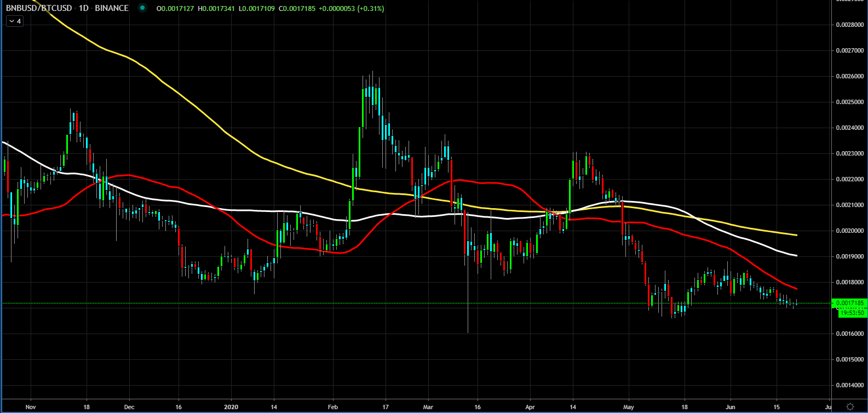Click the 0.0023000 price axis label
Screen dimensions: 868x413
(x=850, y=153)
